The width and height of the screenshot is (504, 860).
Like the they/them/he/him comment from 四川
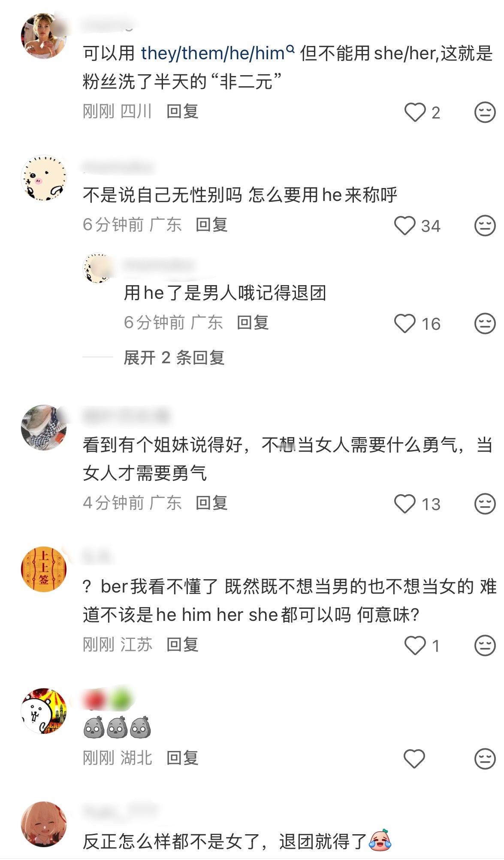(x=415, y=112)
